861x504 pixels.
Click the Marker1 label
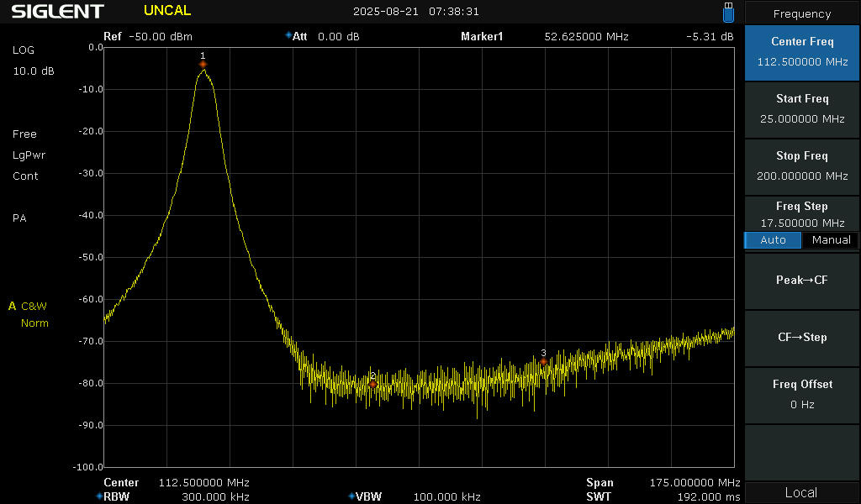pyautogui.click(x=482, y=37)
